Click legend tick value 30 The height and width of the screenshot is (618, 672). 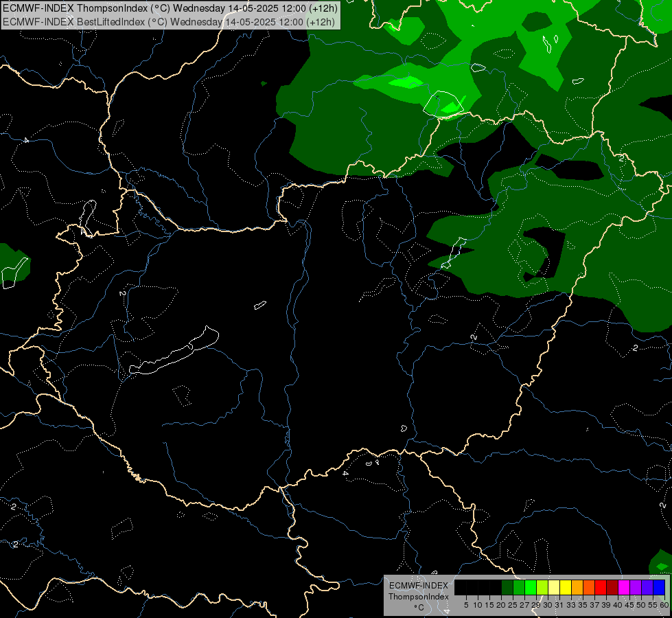[548, 605]
